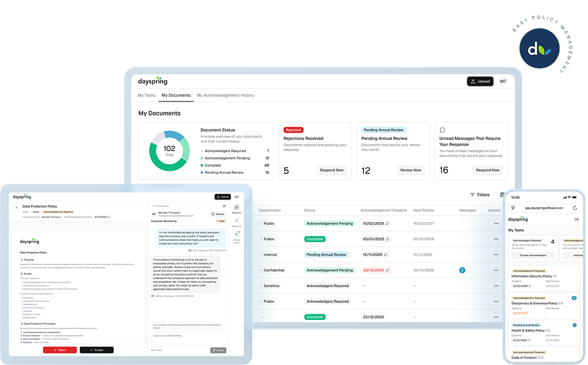Open Rejections sidebar icon
The image size is (588, 365).
click(x=237, y=222)
